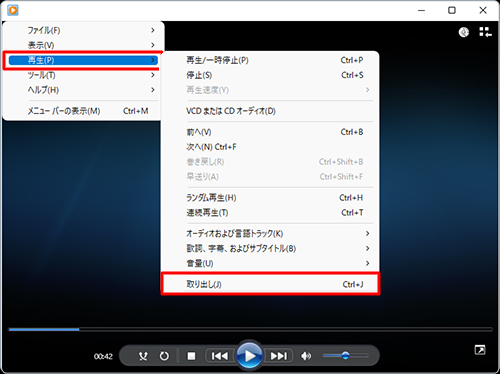
Task: Select the 再生(P) menu item
Action: (x=83, y=60)
